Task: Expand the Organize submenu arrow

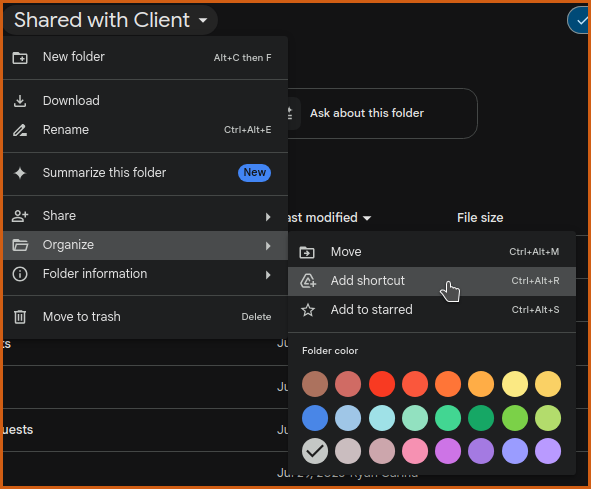Action: (268, 246)
